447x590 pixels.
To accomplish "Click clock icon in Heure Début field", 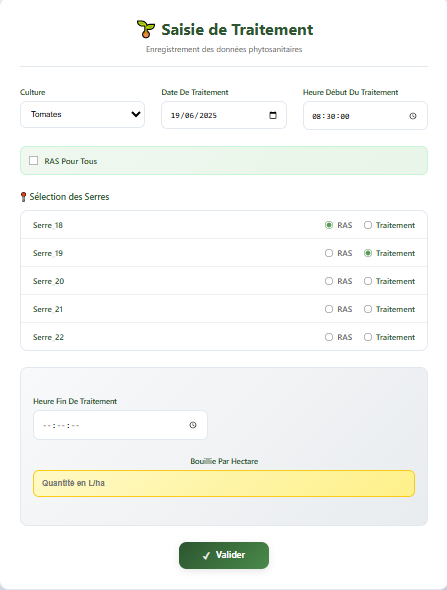I will point(413,116).
